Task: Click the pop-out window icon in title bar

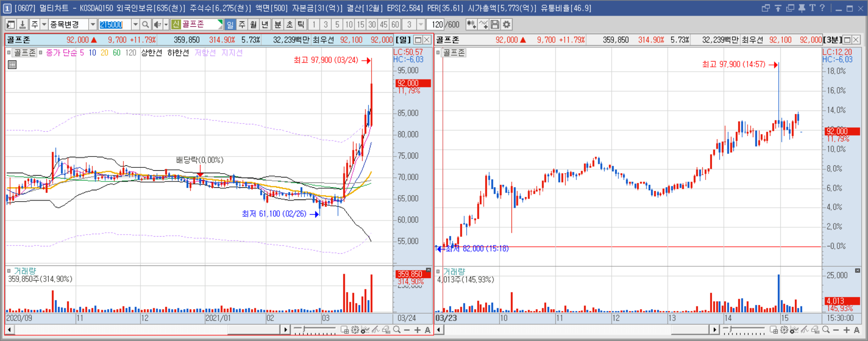Action: 766,8
